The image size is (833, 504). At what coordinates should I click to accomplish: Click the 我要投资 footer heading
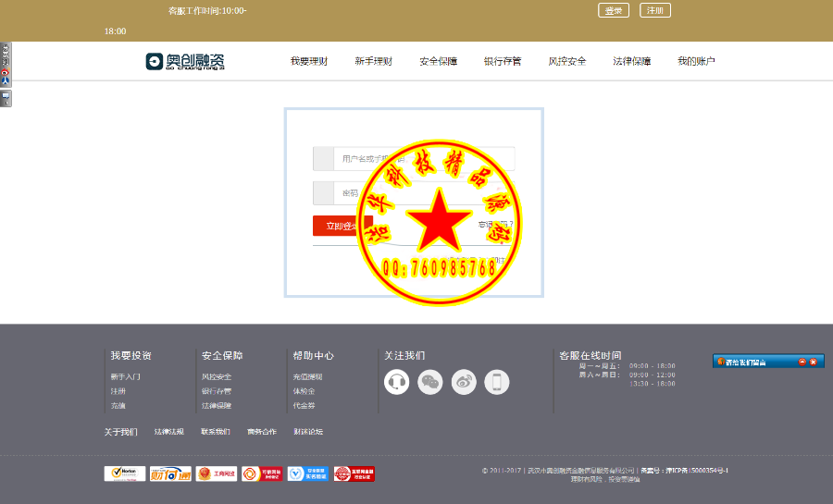[x=131, y=355]
